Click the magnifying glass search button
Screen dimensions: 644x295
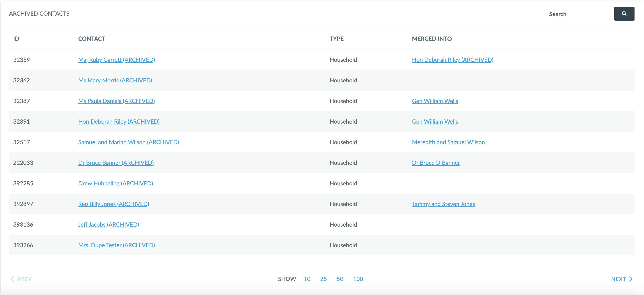coord(624,14)
